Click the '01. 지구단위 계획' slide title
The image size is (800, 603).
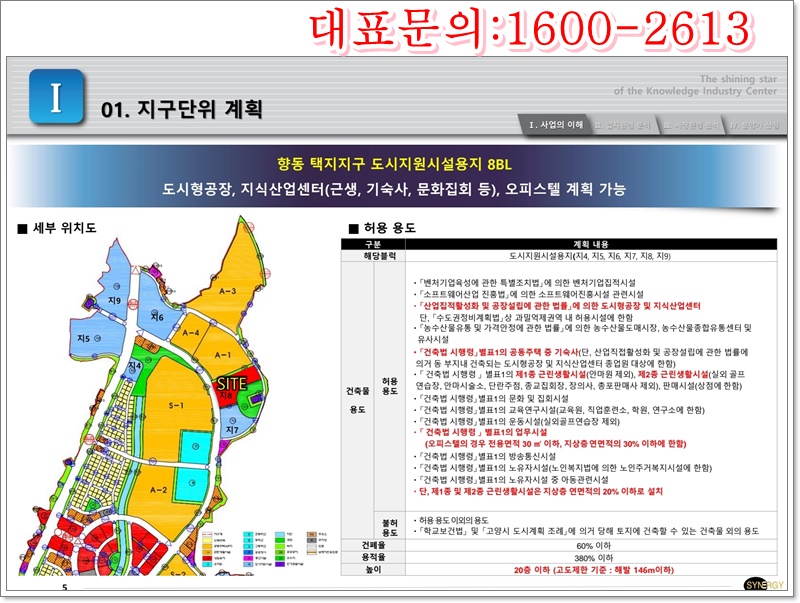click(182, 109)
